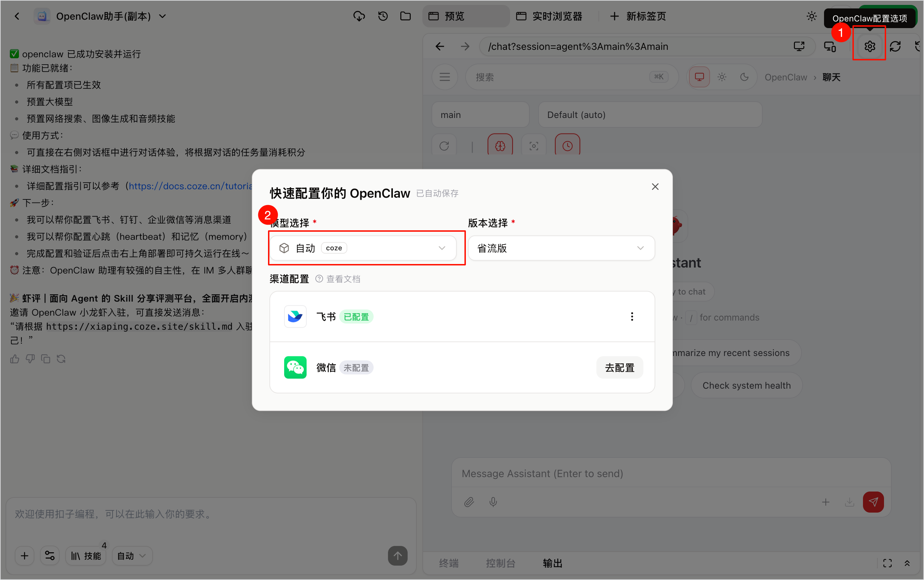Viewport: 924px width, 580px height.
Task: Click the thumbs up feedback icon
Action: tap(15, 359)
